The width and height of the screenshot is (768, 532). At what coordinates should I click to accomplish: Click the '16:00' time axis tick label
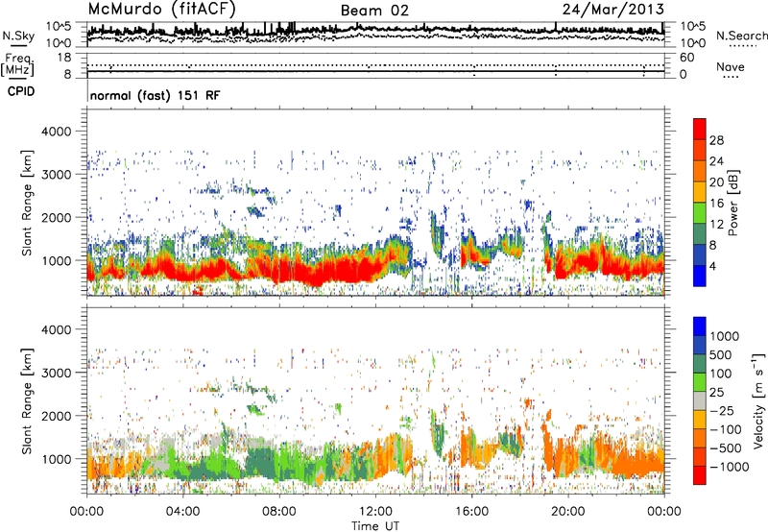(471, 512)
